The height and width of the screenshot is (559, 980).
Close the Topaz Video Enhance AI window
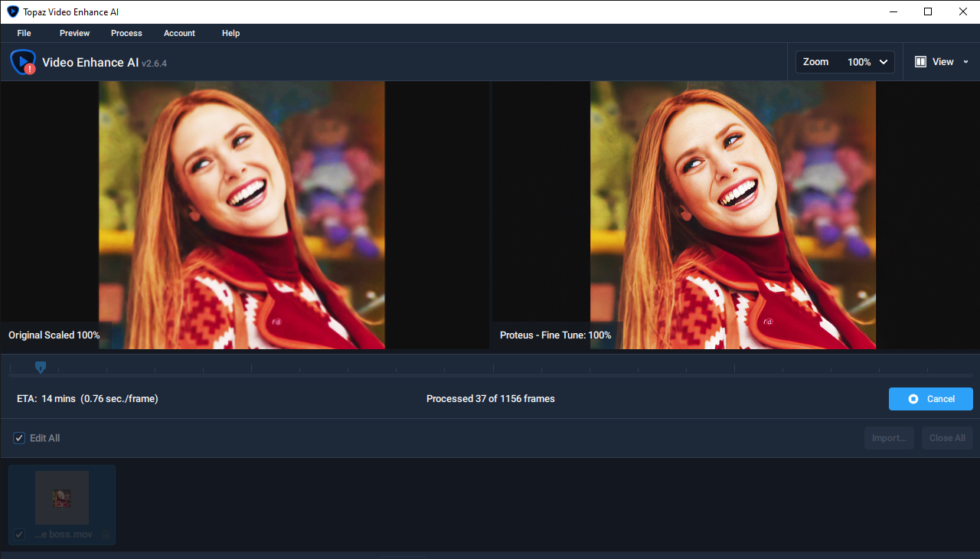pos(963,11)
